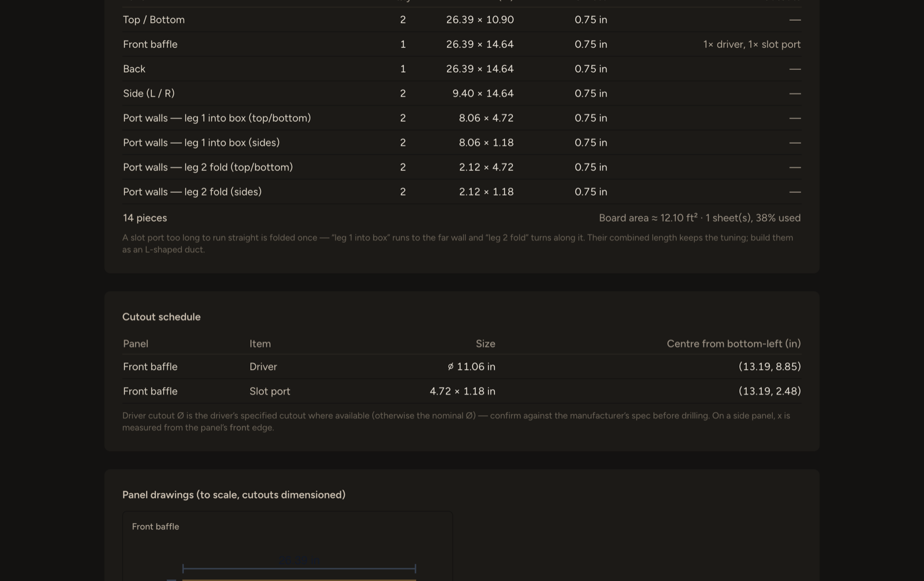This screenshot has height=581, width=924.
Task: Select "Port walls — leg 2 fold (top/bottom)"
Action: (x=208, y=167)
